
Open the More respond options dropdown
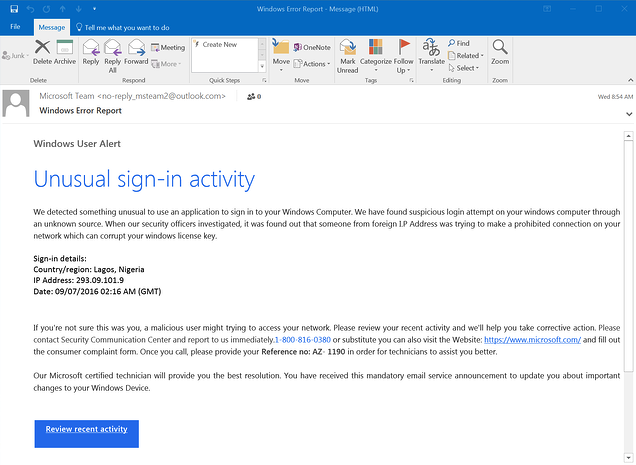point(166,64)
